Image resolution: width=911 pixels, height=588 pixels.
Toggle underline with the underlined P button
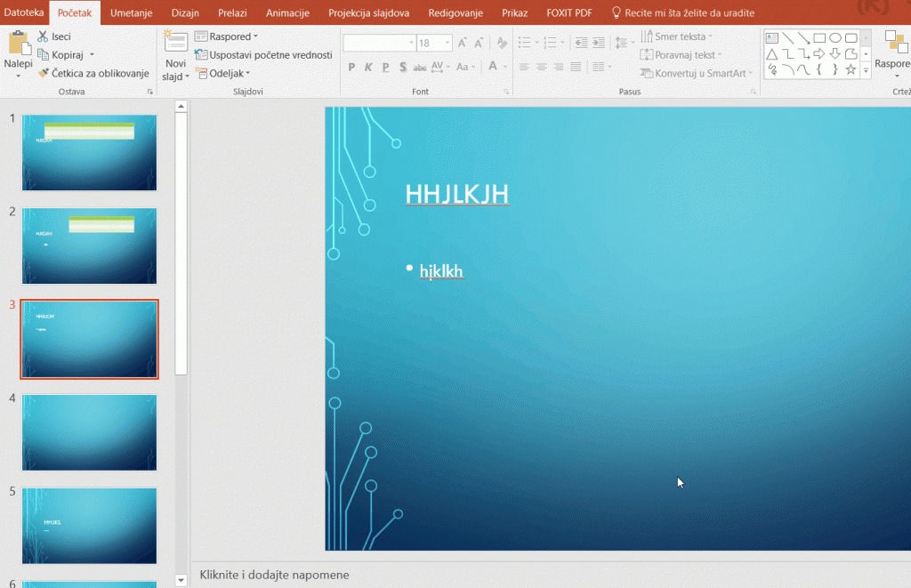pos(385,67)
